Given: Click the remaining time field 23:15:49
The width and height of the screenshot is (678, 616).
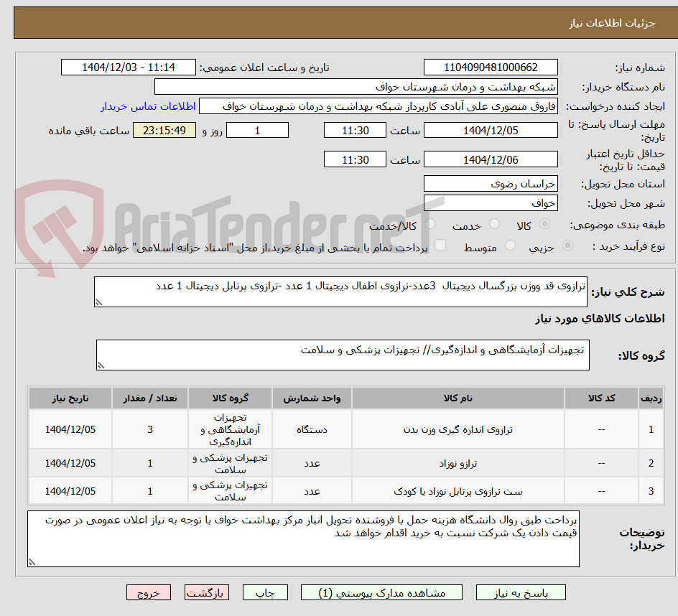Looking at the screenshot, I should (x=164, y=130).
